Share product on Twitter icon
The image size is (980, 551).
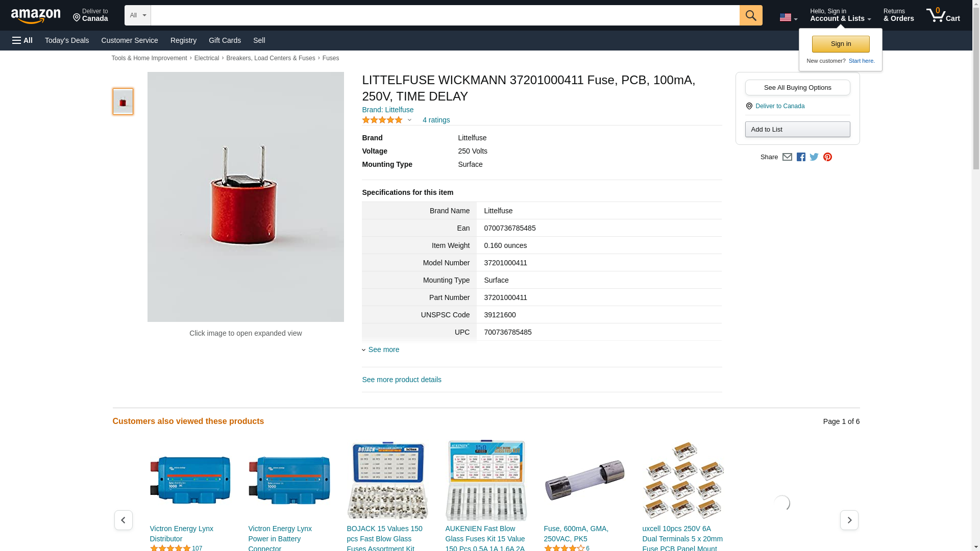(814, 157)
